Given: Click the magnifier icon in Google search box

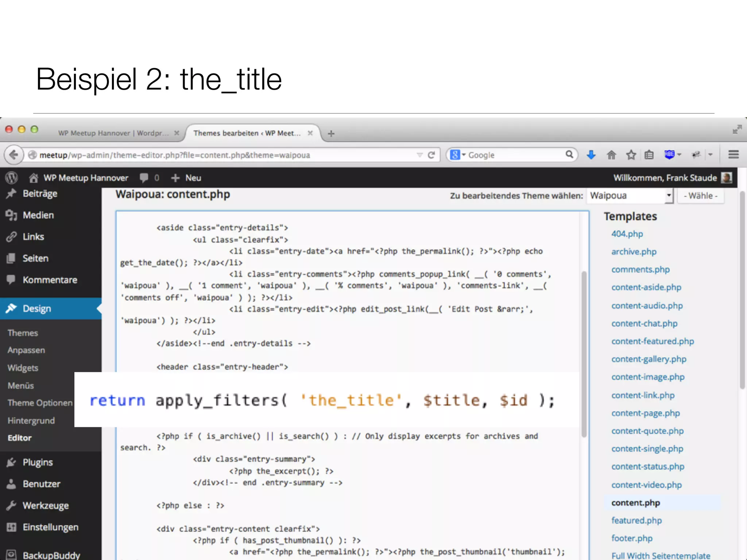Looking at the screenshot, I should pos(569,155).
